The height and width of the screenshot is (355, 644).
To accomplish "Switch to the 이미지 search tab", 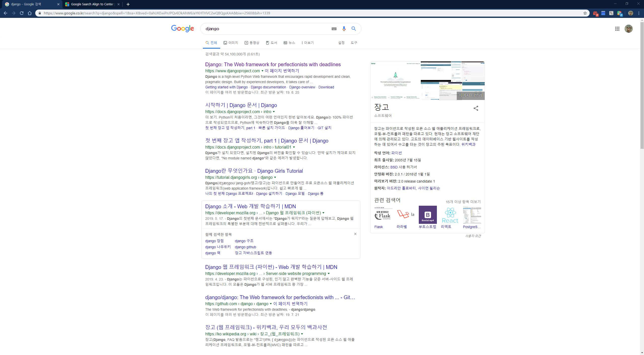I will [231, 43].
